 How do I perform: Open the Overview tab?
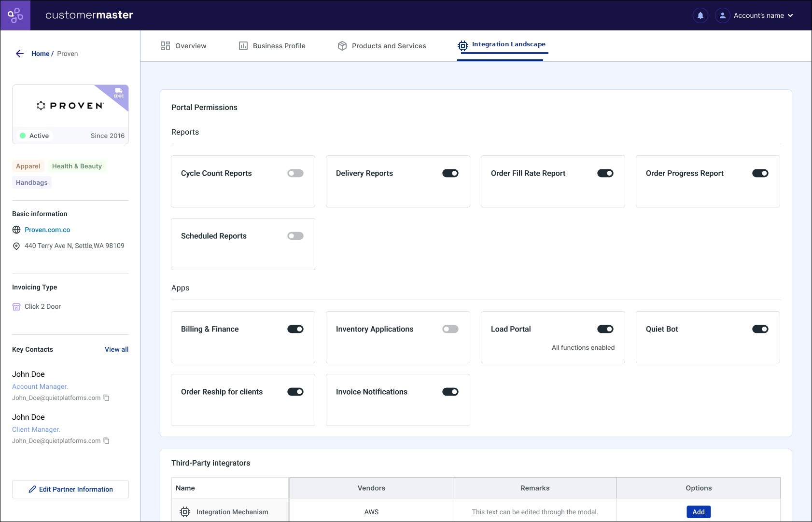183,46
